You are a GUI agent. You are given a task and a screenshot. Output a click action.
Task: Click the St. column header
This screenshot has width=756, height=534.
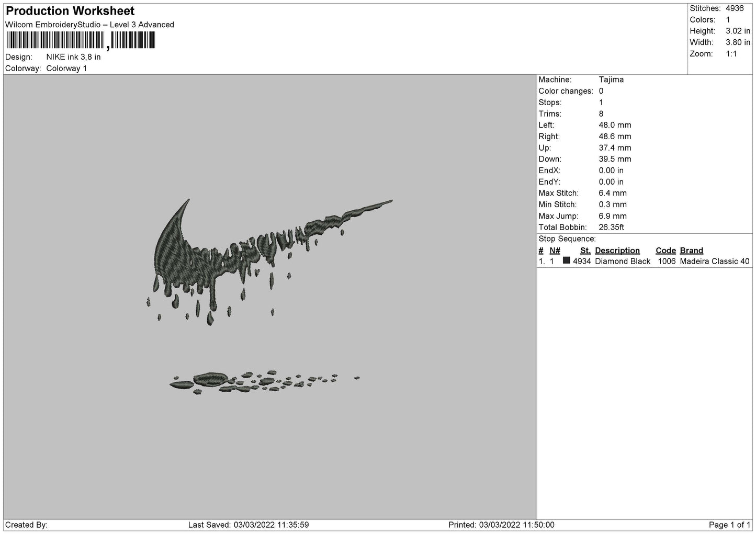585,251
